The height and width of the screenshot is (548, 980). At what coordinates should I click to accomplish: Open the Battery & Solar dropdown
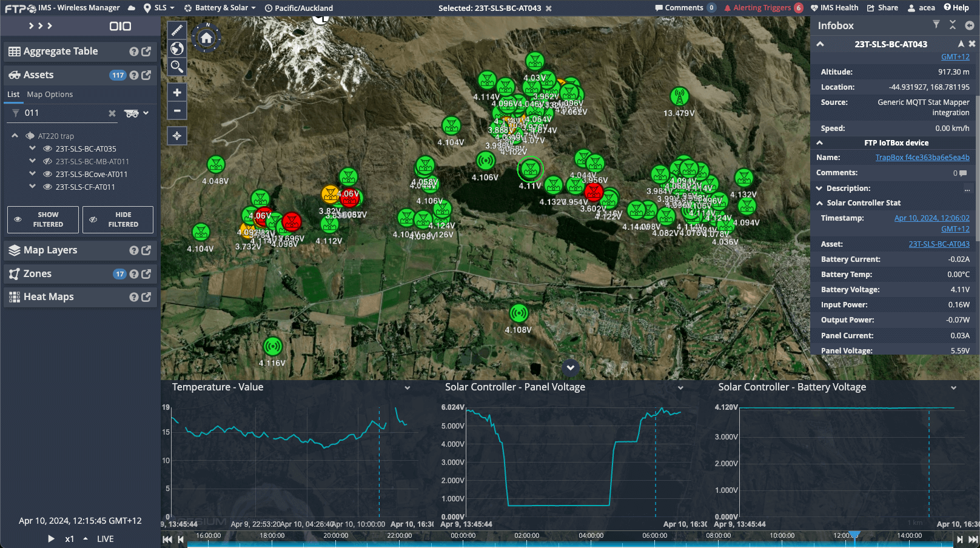(x=220, y=8)
